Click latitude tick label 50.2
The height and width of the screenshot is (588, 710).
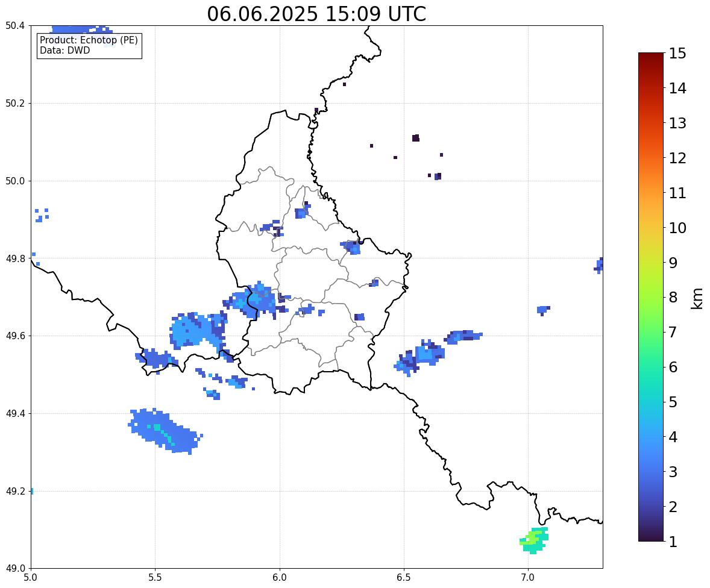[14, 103]
